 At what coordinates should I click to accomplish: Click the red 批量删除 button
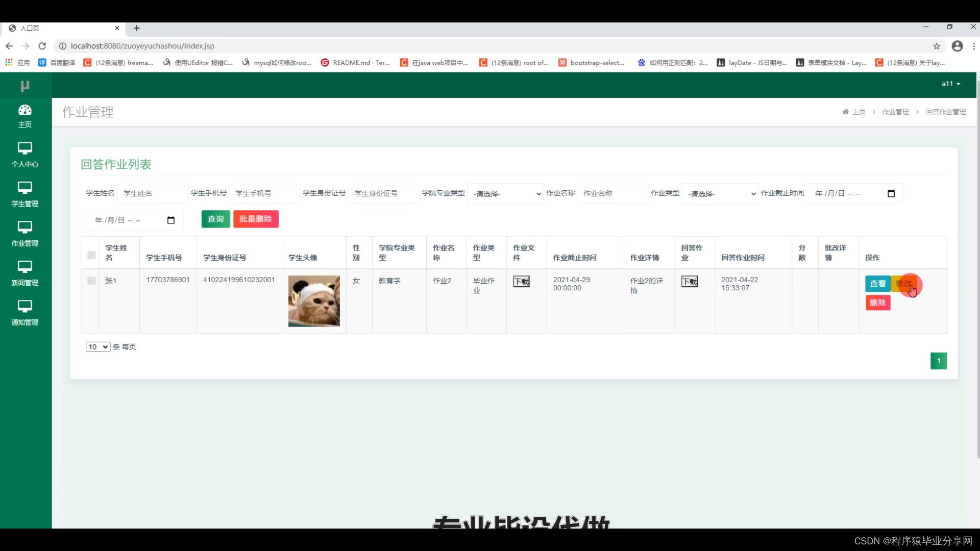click(x=256, y=219)
